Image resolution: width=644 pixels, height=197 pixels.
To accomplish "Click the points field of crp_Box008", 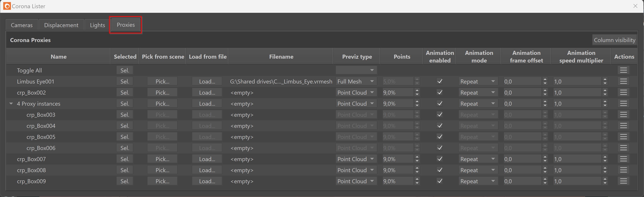I will (x=398, y=170).
